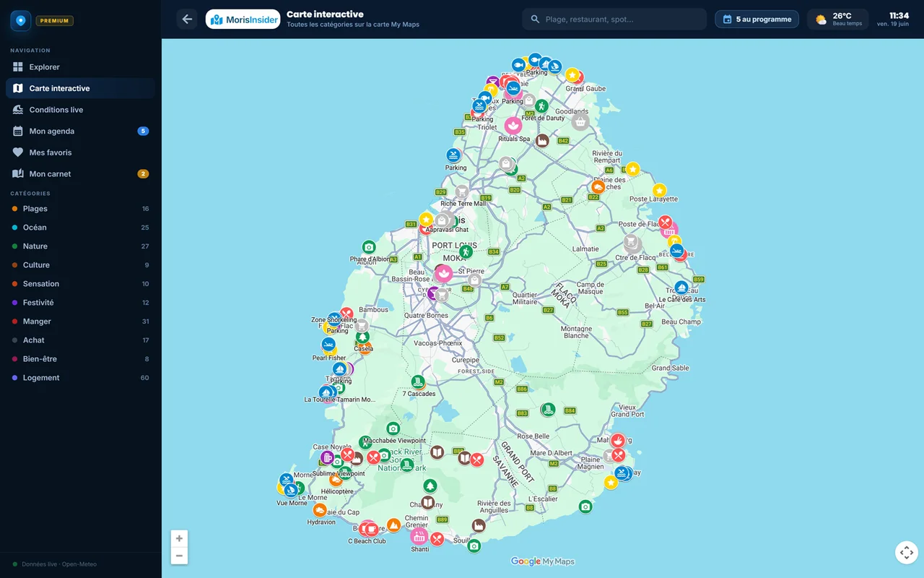Click the app logo above the sidebar
The height and width of the screenshot is (578, 924).
point(21,20)
